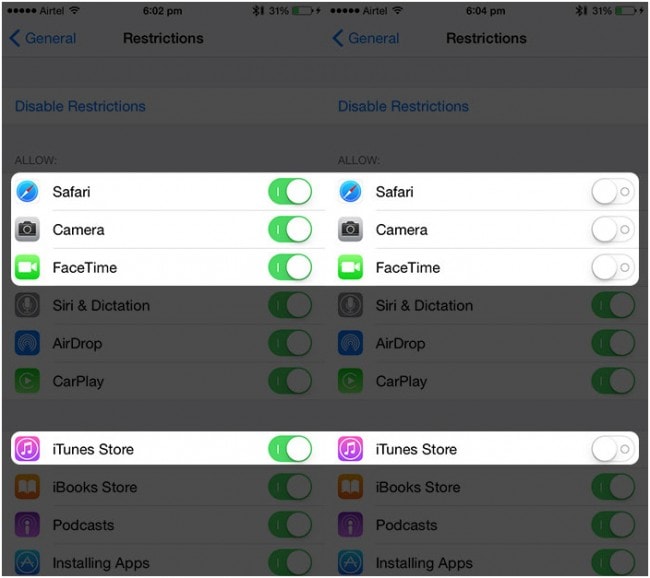Tap Installing Apps icon on right screen
The height and width of the screenshot is (578, 650).
351,562
